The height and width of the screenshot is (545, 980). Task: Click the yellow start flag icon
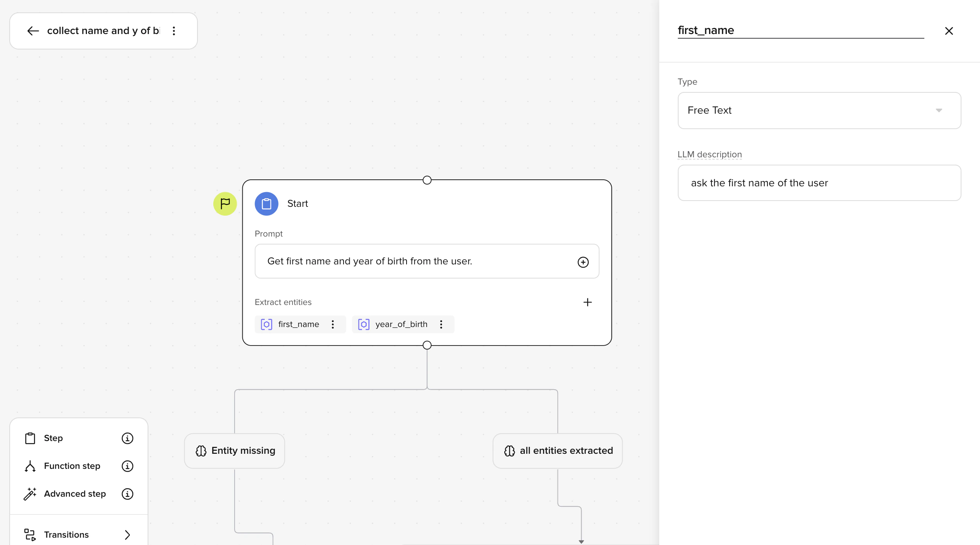225,204
